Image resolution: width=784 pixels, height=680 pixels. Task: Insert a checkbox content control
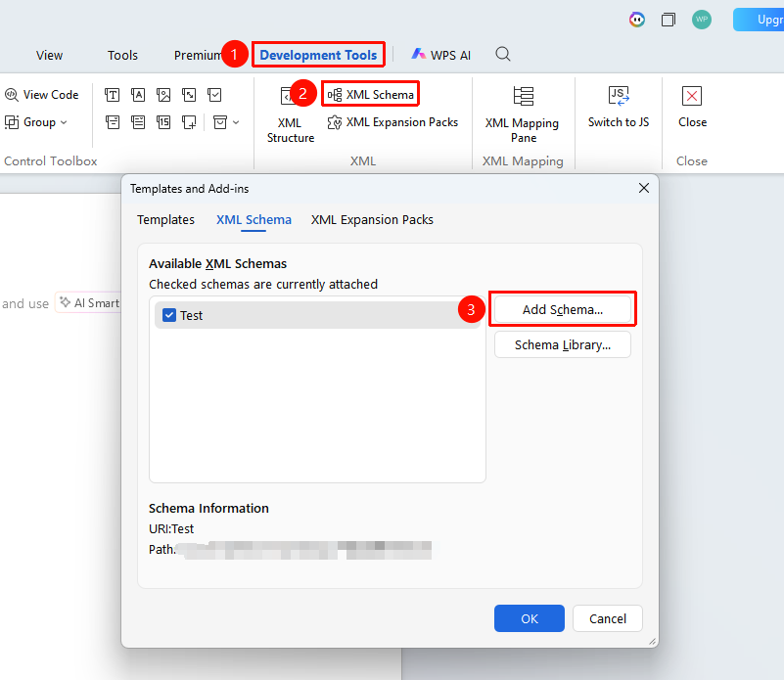pos(214,95)
